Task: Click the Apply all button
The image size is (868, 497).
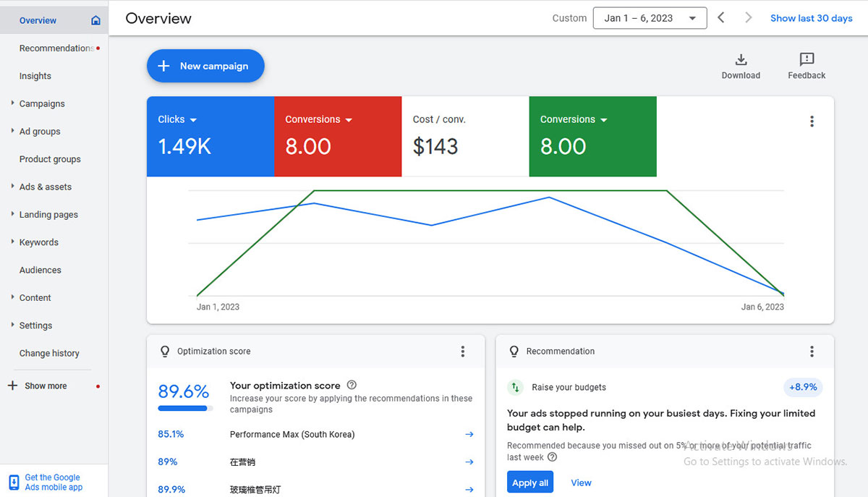Action: [529, 483]
